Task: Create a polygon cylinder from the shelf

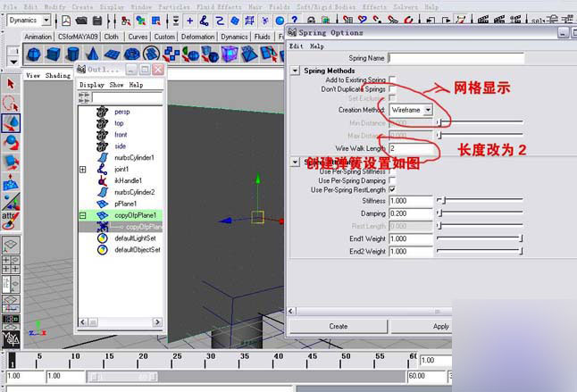Action: pos(73,54)
